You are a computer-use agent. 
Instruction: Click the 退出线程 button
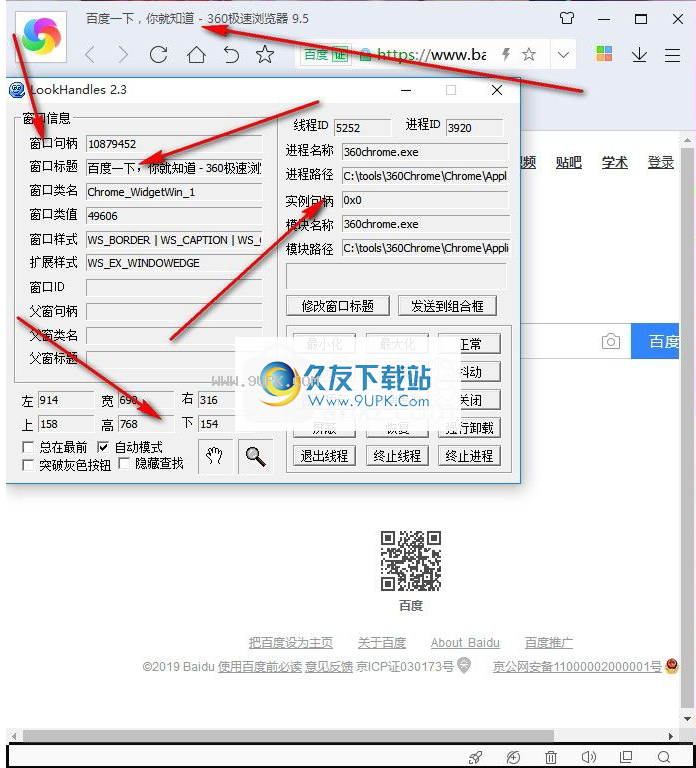(324, 456)
